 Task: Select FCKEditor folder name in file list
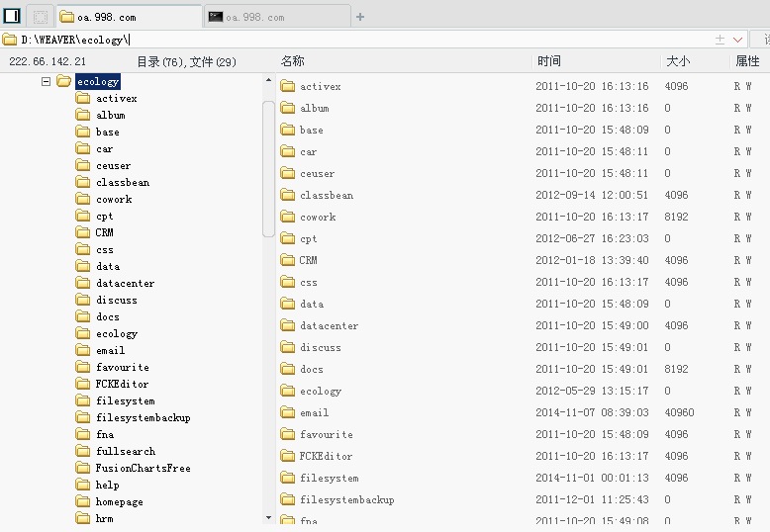(x=326, y=456)
